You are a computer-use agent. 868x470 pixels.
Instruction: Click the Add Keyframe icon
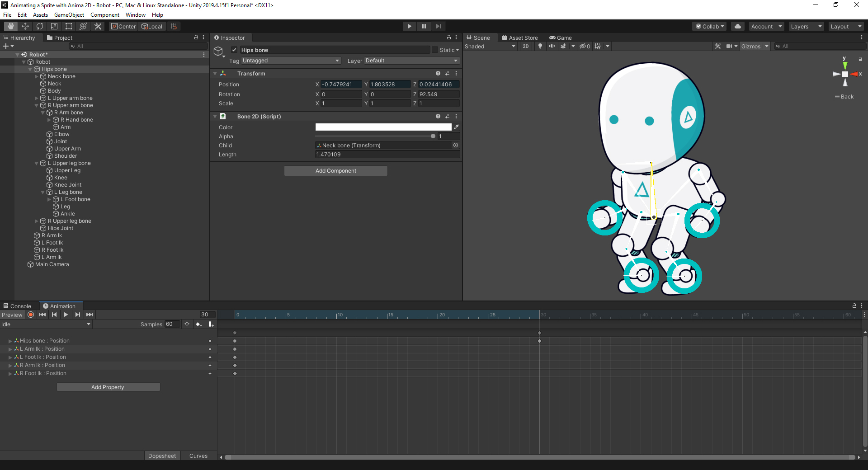tap(198, 324)
